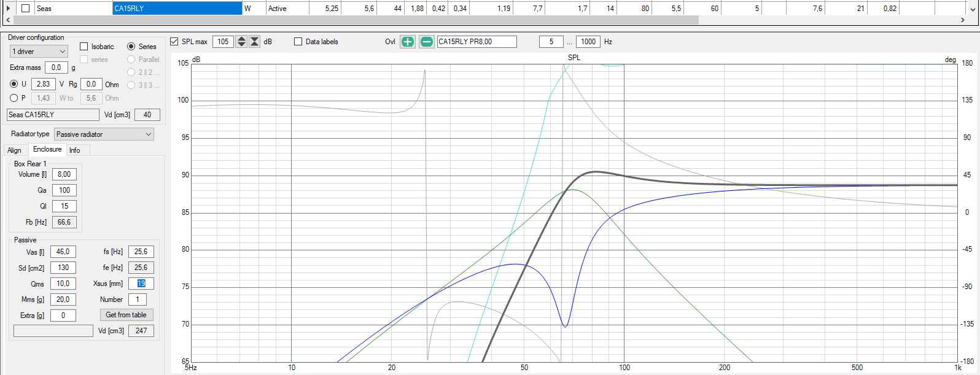Viewport: 980px width, 375px height.
Task: Select the 'Seas' brand cell in the table
Action: (74, 9)
